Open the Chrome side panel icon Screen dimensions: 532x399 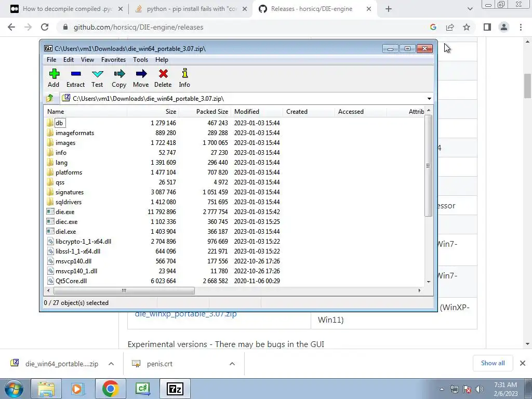tap(487, 27)
